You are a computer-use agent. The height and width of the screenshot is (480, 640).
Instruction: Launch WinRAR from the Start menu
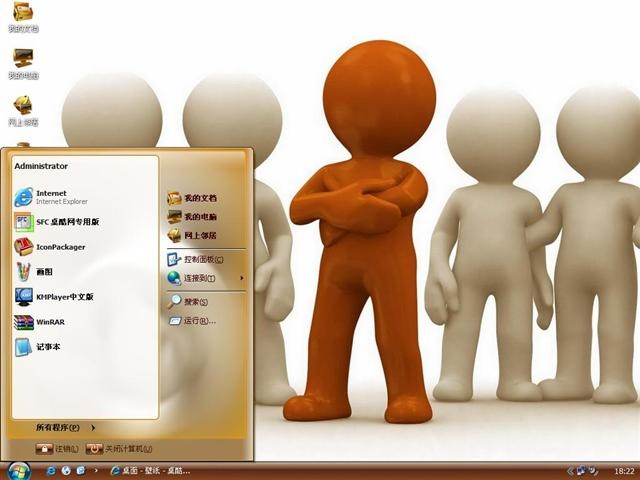pos(49,322)
